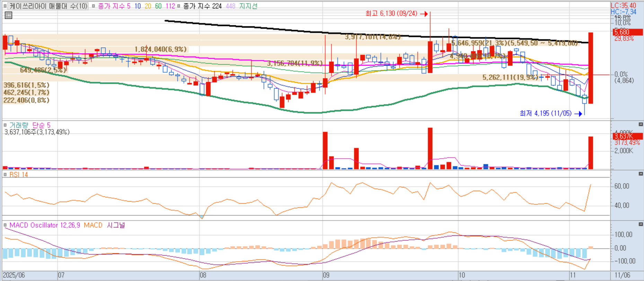
Task: Select the orange MACD line label
Action: [93, 225]
